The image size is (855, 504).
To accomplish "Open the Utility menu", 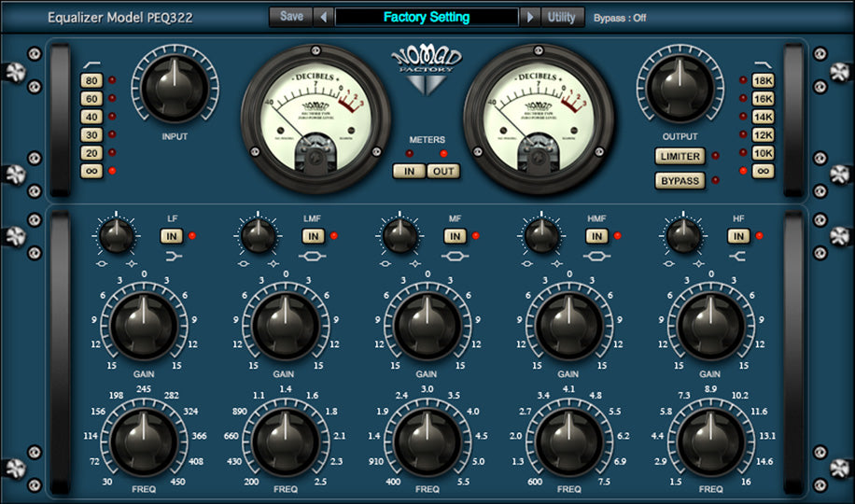I will (562, 17).
